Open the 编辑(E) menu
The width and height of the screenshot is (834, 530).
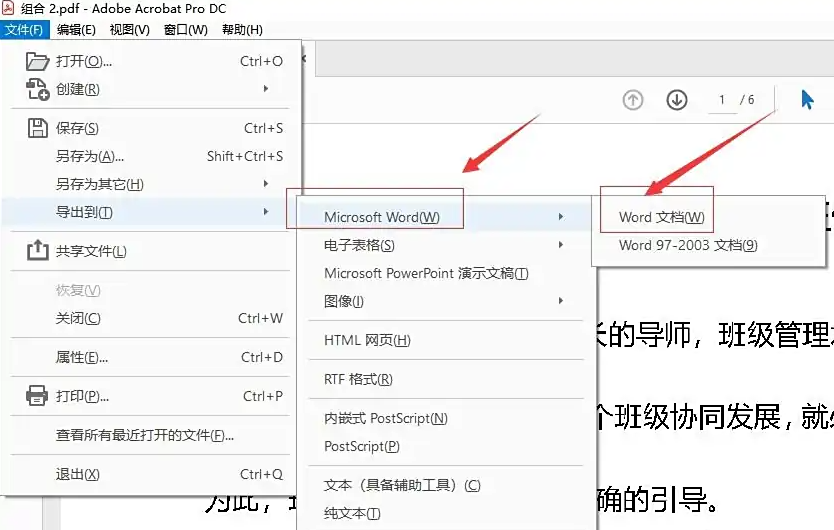tap(77, 30)
